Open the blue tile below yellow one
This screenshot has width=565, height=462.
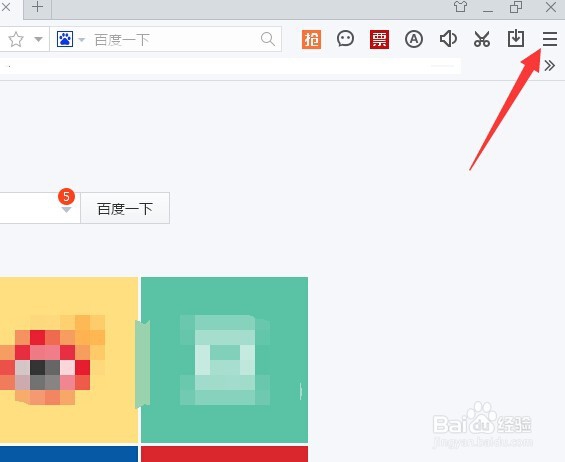[68, 454]
